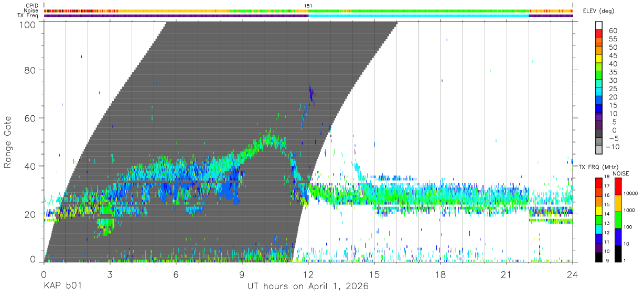Select the orange NOISE swatch between 1000 and 10000
The height and width of the screenshot is (297, 644).
pyautogui.click(x=619, y=203)
